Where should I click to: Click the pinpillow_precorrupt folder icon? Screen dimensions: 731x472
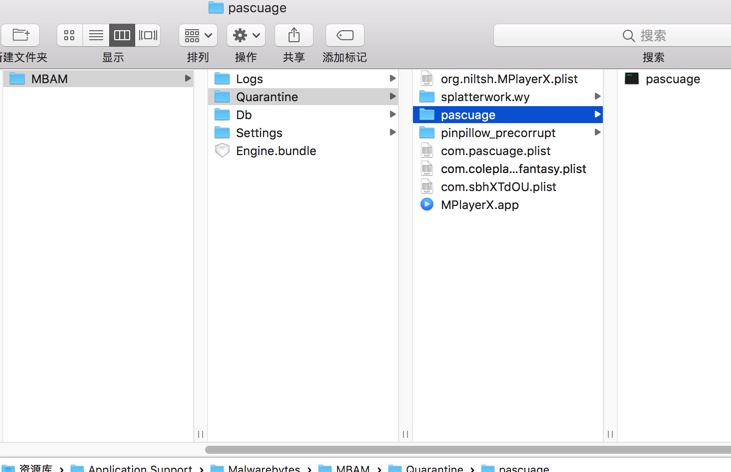point(427,133)
